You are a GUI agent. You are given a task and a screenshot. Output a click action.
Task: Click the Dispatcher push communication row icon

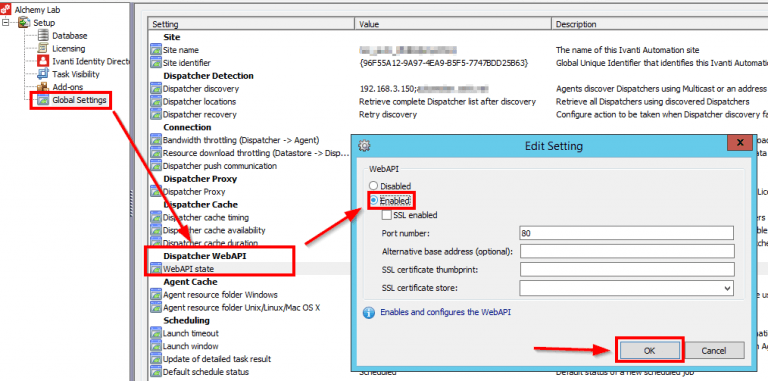click(156, 166)
